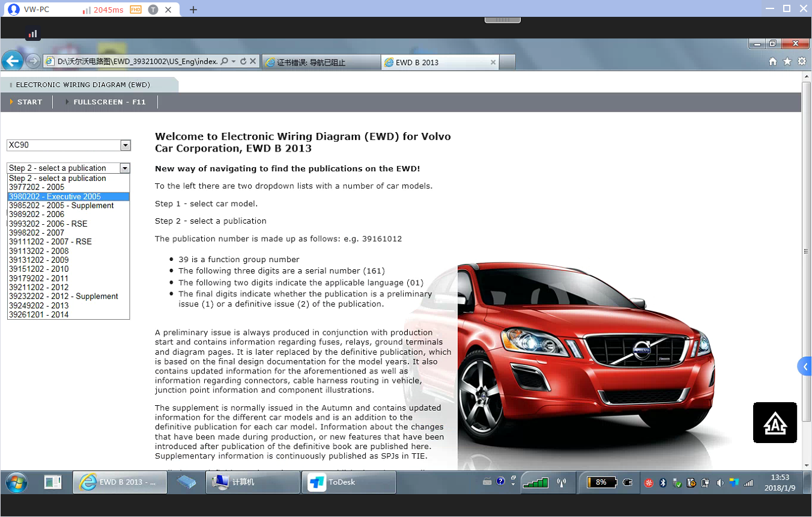The image size is (812, 517).
Task: Collapse the Step 2 publication dropdown arrow
Action: pyautogui.click(x=125, y=168)
